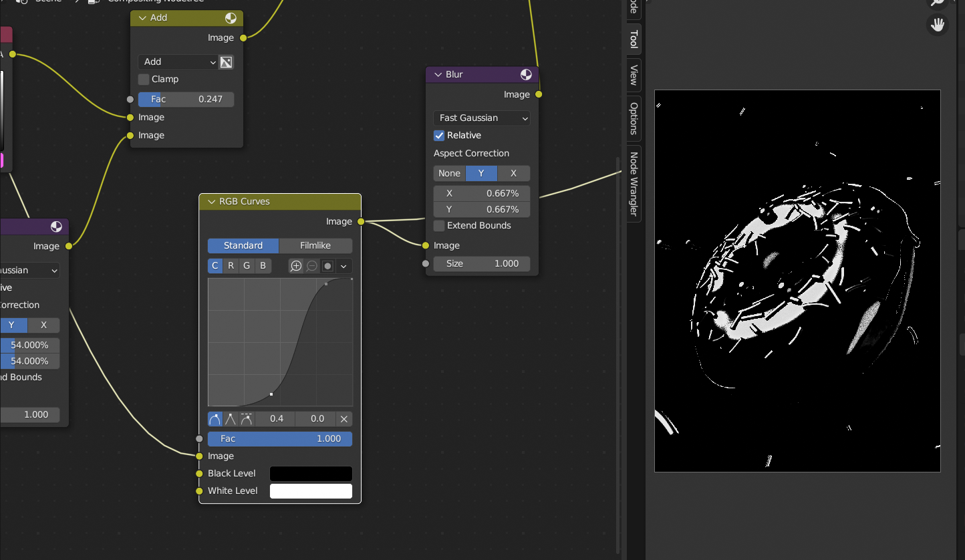Select Standard tone in RGB Curves
Screen dimensions: 965x560
point(243,246)
